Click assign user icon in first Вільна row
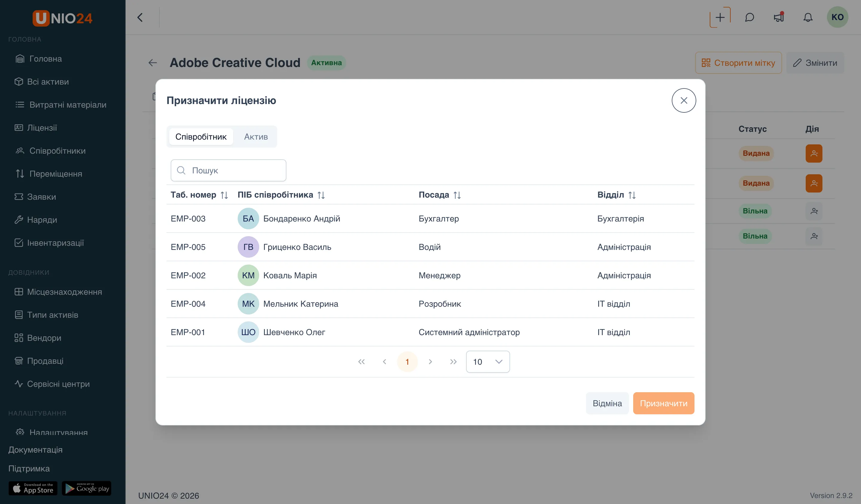Screen dimensions: 861x504 click(x=814, y=211)
